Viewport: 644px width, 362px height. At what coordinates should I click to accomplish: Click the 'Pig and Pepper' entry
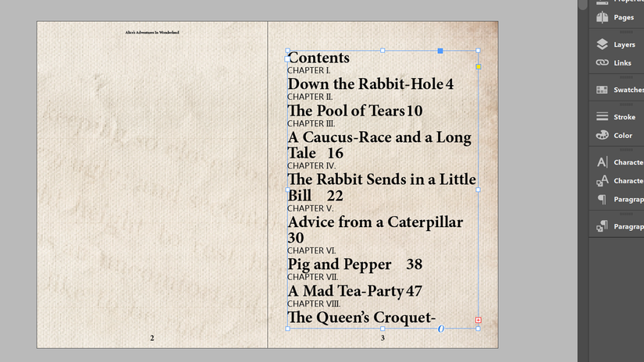[x=340, y=264]
